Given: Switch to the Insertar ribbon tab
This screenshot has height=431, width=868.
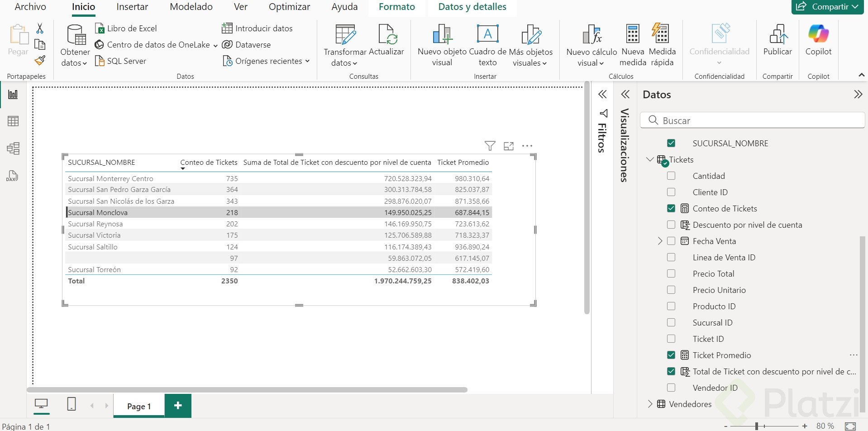Looking at the screenshot, I should (132, 7).
